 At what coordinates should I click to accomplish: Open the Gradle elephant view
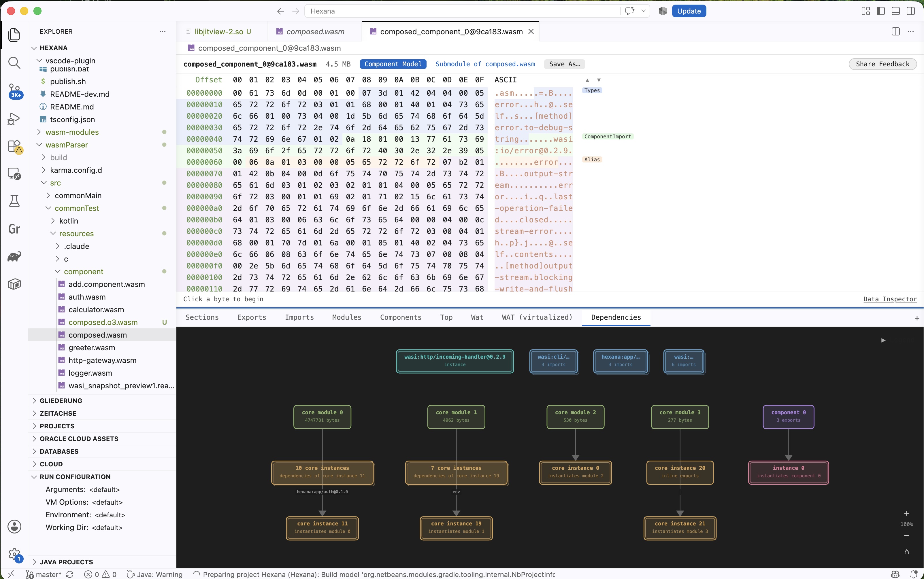click(x=14, y=256)
